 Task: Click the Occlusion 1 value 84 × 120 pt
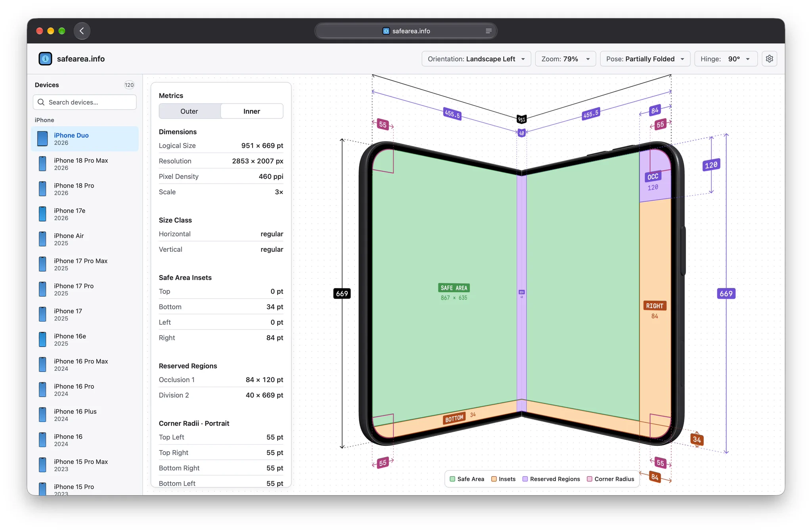pos(264,380)
